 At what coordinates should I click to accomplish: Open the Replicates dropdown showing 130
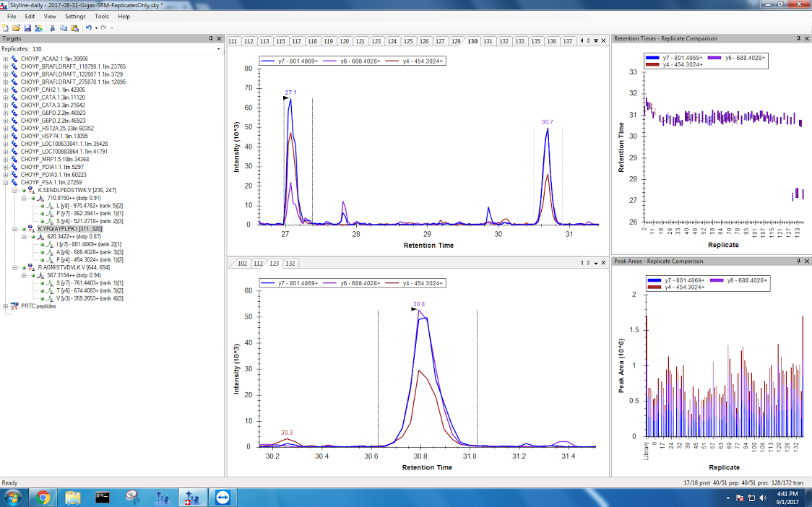(x=218, y=49)
